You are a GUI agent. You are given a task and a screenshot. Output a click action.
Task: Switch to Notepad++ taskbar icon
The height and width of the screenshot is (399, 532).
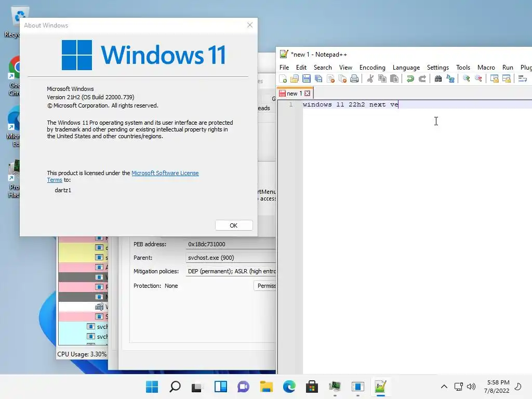380,387
